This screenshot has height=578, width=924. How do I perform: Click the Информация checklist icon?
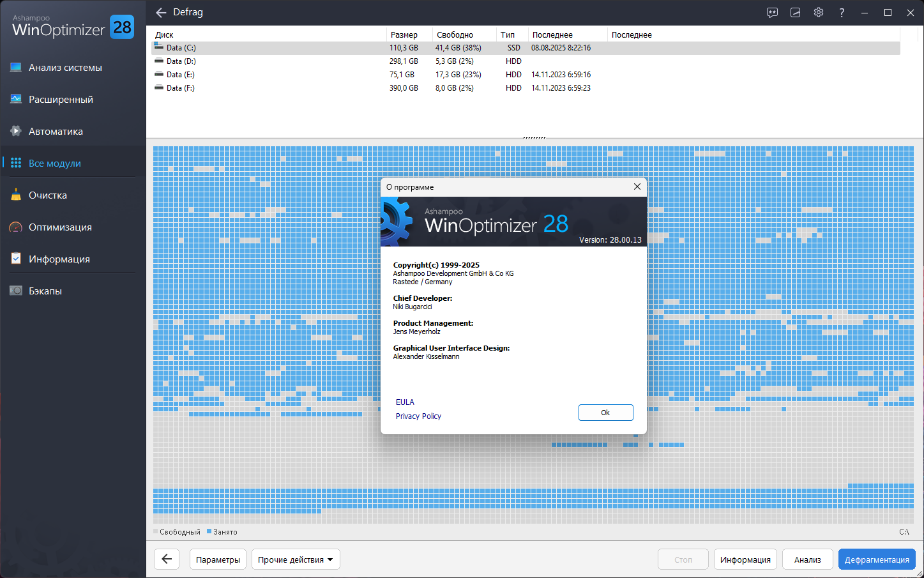pyautogui.click(x=16, y=259)
